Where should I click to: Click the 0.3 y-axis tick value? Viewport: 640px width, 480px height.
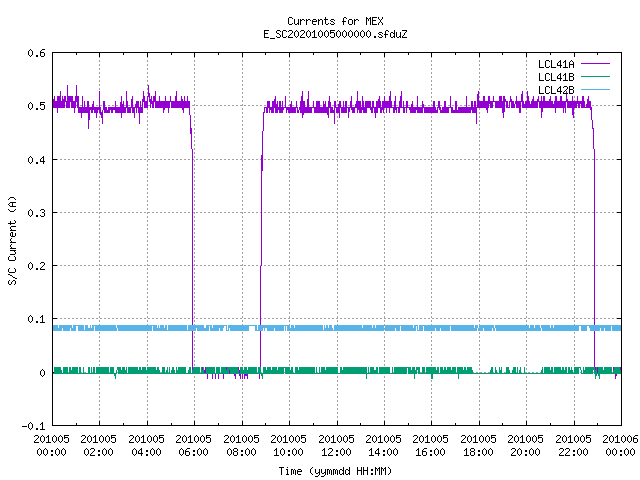(36, 213)
